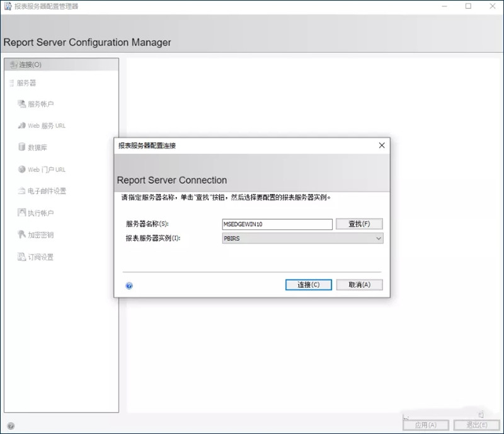Image resolution: width=504 pixels, height=434 pixels.
Task: Click the 取消(A) cancel button
Action: [359, 285]
